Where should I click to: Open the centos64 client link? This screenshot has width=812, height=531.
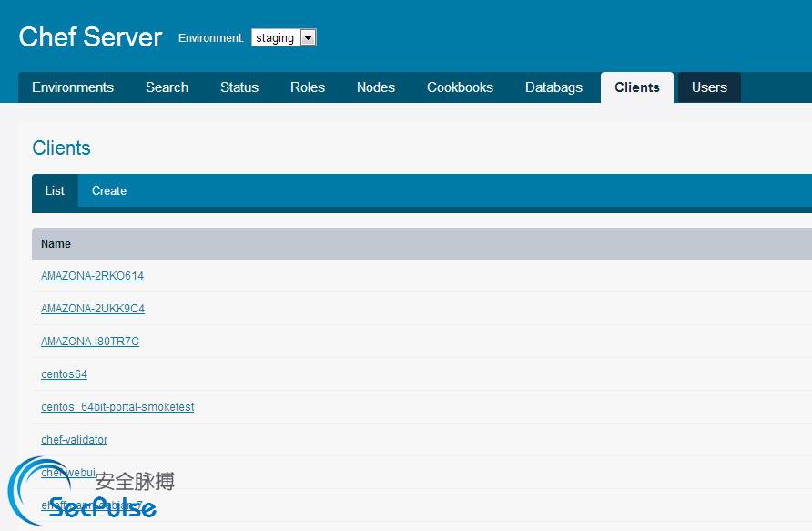coord(65,374)
